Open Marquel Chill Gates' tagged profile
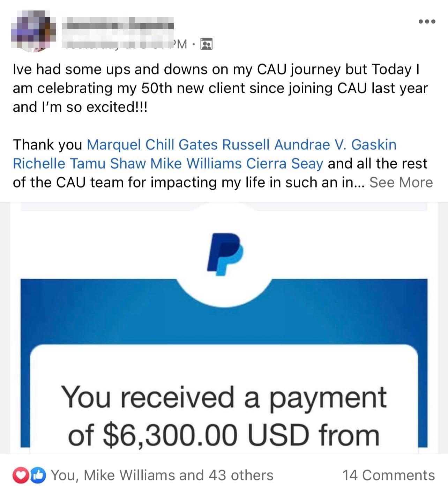448x494 pixels. 154,145
